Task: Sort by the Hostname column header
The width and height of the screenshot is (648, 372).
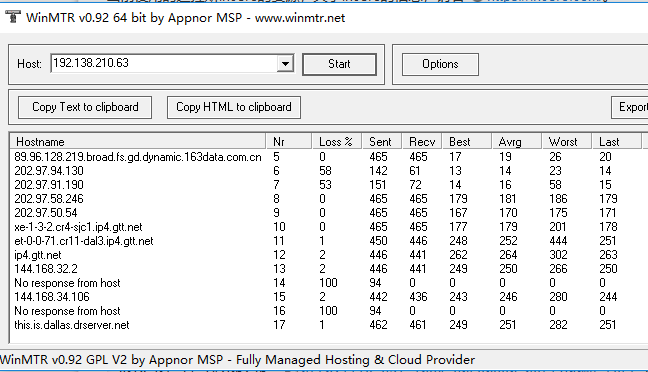Action: tap(138, 141)
